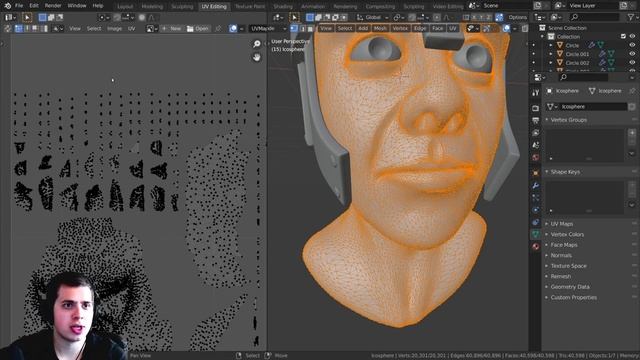Open the Render properties tab icon
The width and height of the screenshot is (640, 360).
(x=536, y=108)
